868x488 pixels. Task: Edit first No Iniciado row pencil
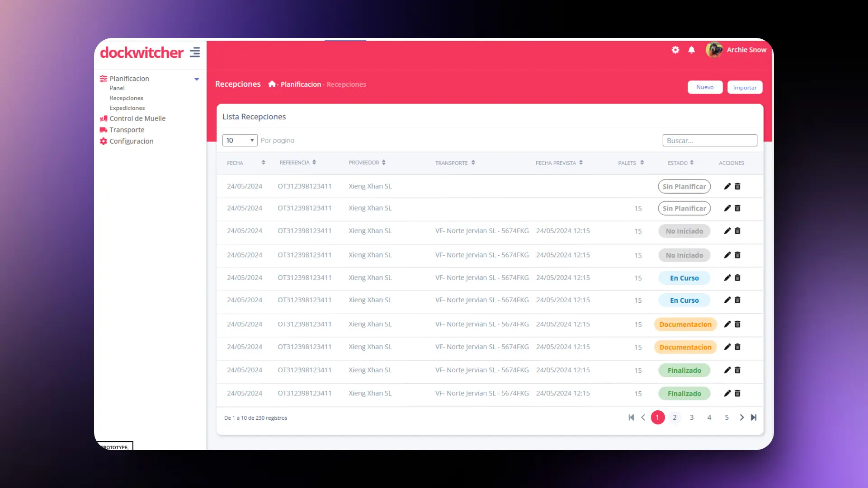(727, 230)
